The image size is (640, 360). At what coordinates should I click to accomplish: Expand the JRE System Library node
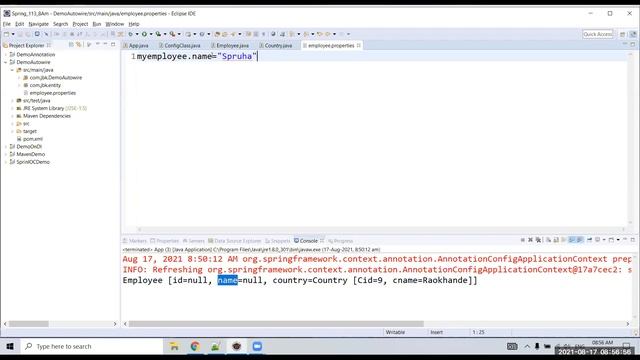pos(12,109)
